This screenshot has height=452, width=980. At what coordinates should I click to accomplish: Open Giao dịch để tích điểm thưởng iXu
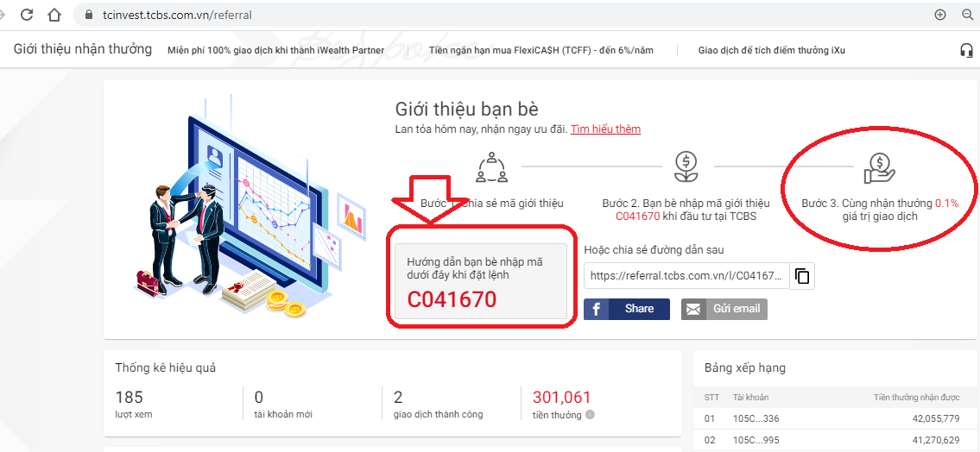[x=771, y=51]
